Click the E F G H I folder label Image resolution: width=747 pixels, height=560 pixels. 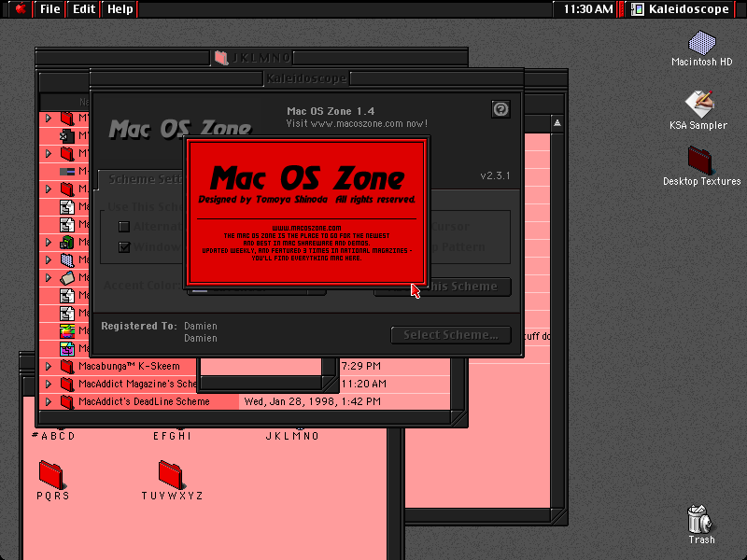tap(172, 436)
